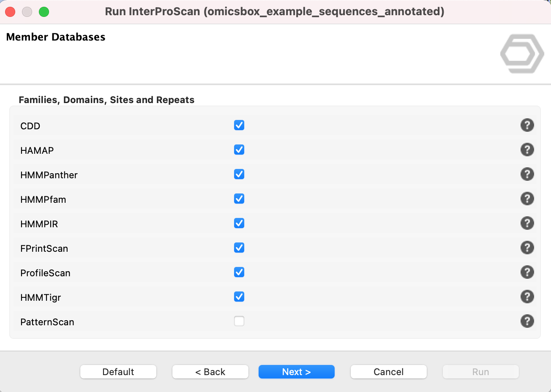Click the OmicsBox hexagon logo

click(x=522, y=54)
